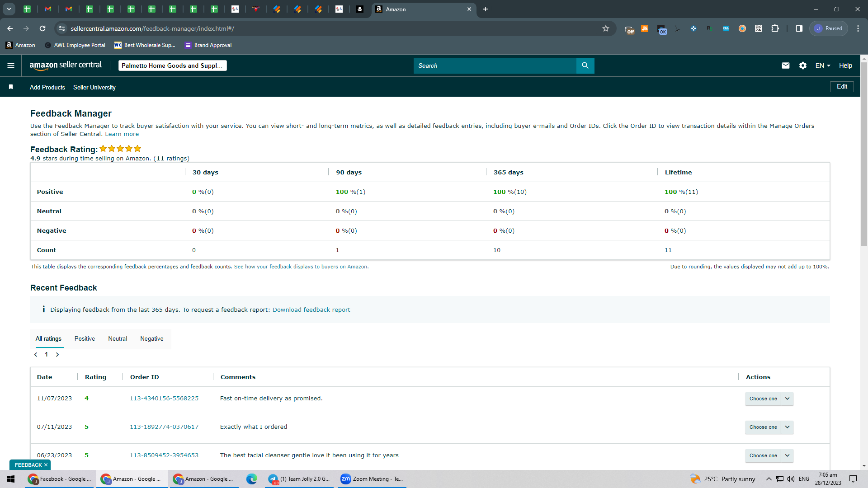Screen dimensions: 868x488
Task: Reload the browser page
Action: pyautogui.click(x=42, y=28)
